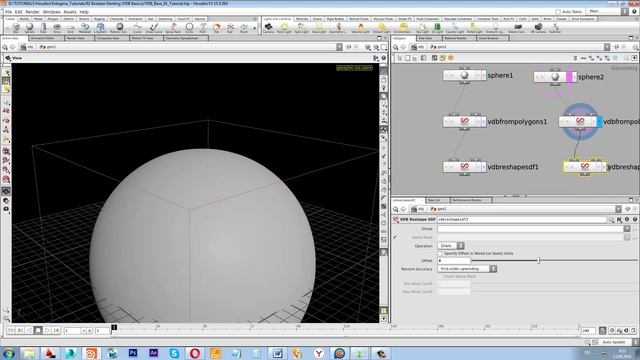Toggle display flag on sphere1 node
640x360 pixels.
pos(483,76)
